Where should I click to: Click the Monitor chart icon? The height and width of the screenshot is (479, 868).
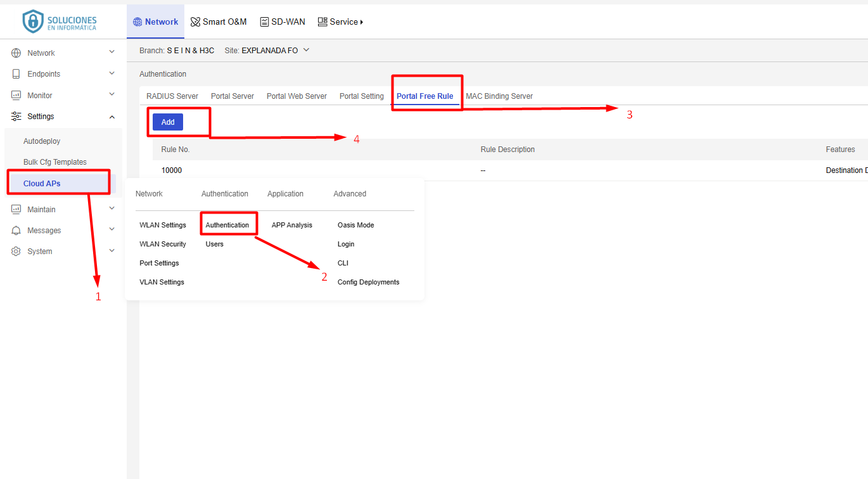(x=16, y=96)
